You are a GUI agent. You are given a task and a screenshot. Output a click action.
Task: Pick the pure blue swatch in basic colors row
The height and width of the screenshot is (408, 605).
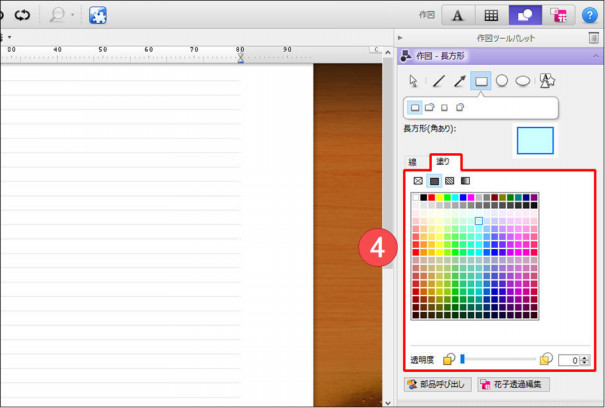point(463,198)
